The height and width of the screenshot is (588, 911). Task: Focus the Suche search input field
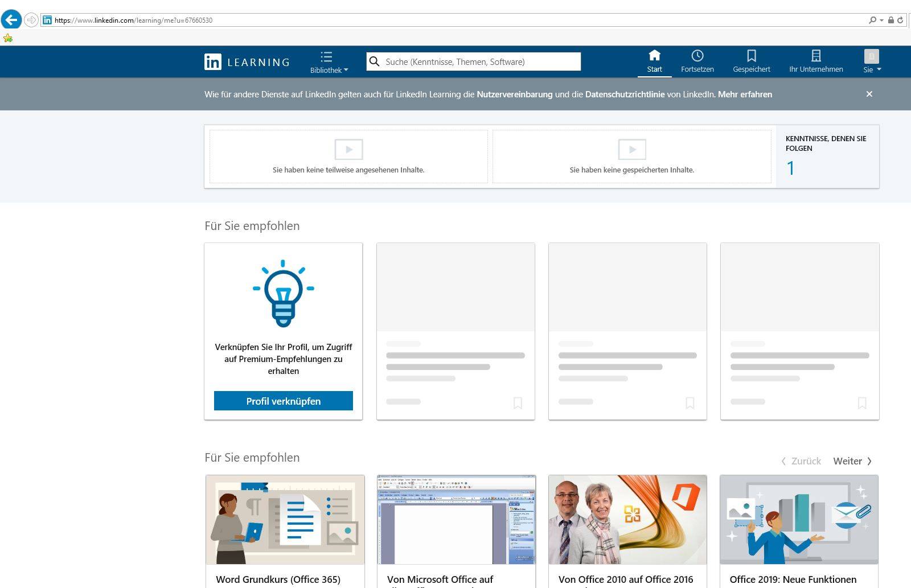coord(478,61)
